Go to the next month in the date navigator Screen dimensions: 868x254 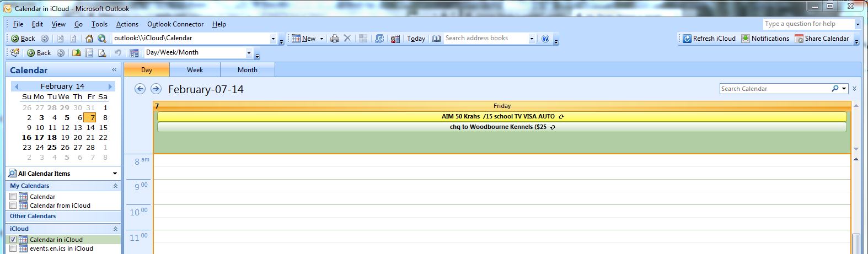pos(110,87)
